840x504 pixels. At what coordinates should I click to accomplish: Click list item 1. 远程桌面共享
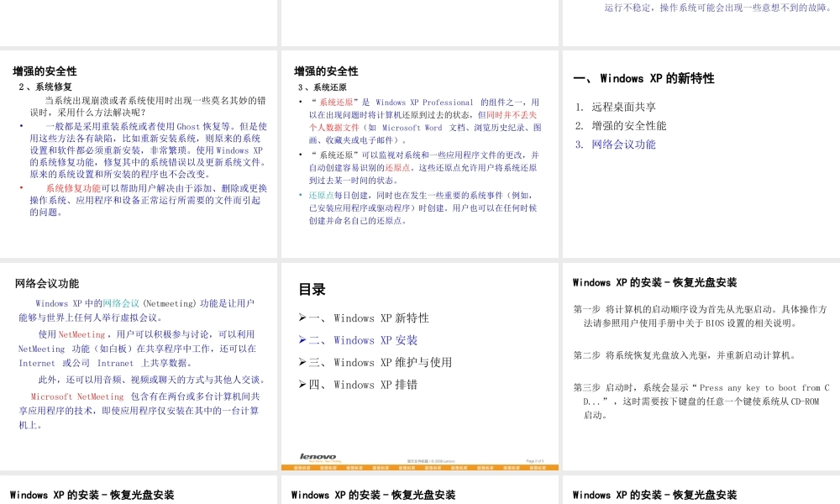[616, 107]
